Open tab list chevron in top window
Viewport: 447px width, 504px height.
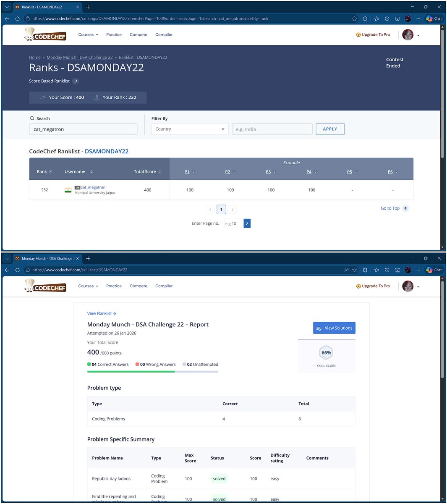[7, 7]
